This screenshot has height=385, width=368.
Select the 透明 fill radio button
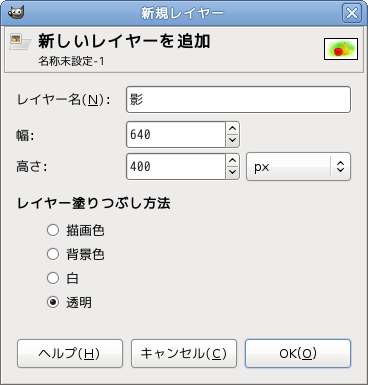[x=53, y=302]
